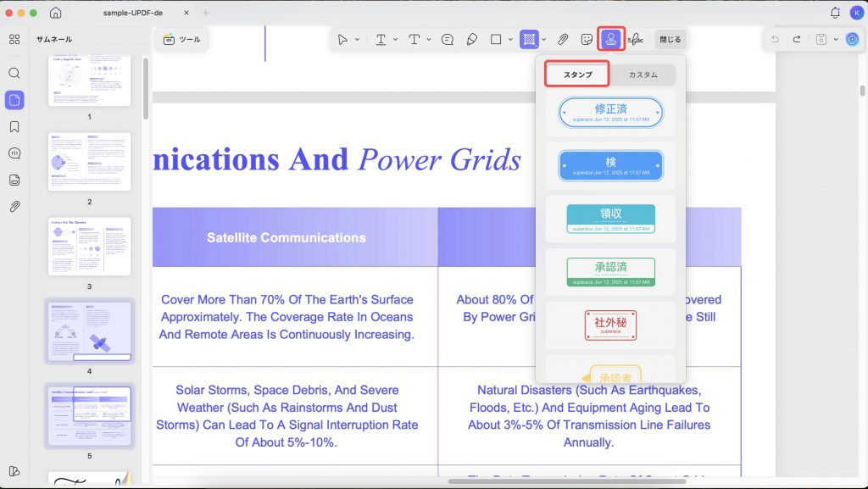Open page 2 thumbnail
Image resolution: width=868 pixels, height=489 pixels.
click(90, 162)
